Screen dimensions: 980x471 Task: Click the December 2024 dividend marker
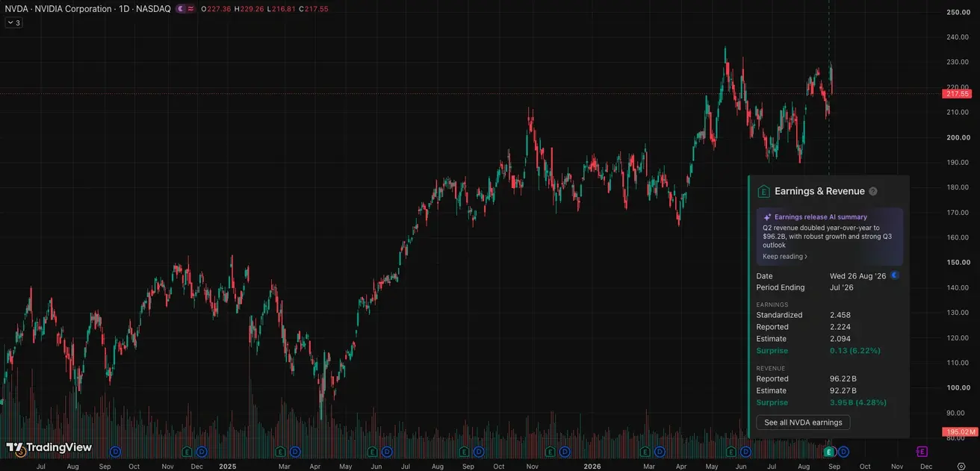click(x=202, y=452)
